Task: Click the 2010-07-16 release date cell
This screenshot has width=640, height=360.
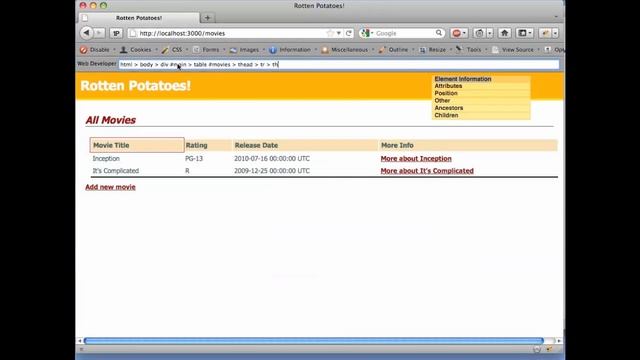Action: tap(272, 158)
